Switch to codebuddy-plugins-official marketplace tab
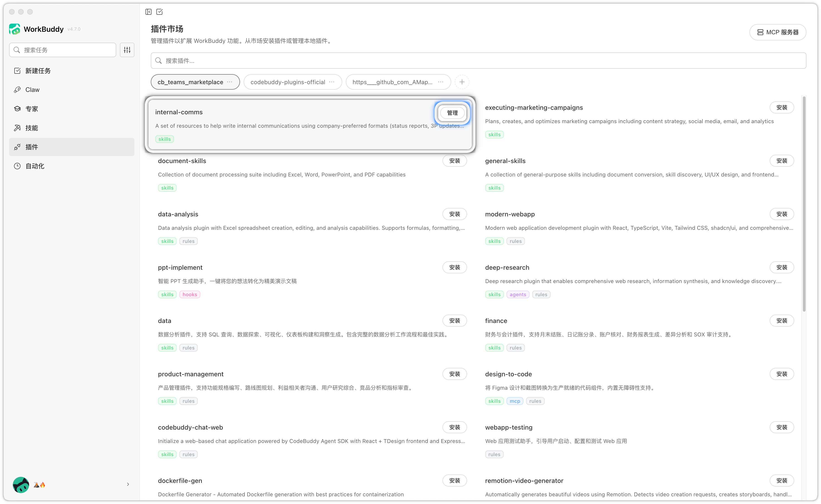 pyautogui.click(x=288, y=82)
